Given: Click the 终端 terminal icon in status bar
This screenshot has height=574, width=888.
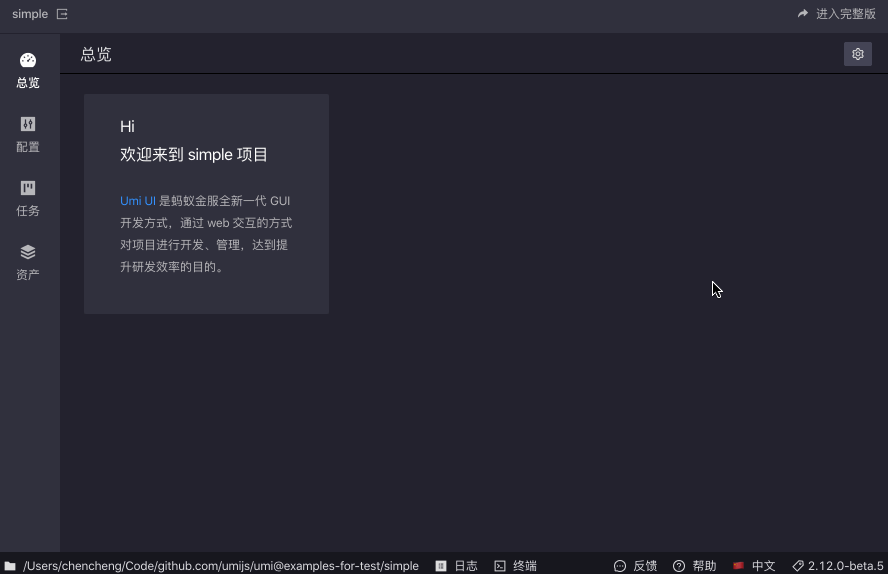Looking at the screenshot, I should (x=500, y=566).
